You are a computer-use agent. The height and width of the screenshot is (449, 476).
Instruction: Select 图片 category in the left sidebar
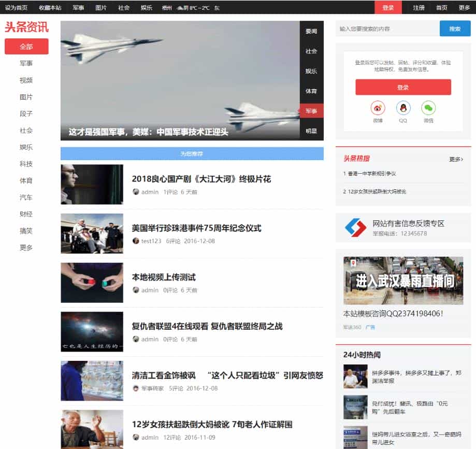(26, 97)
